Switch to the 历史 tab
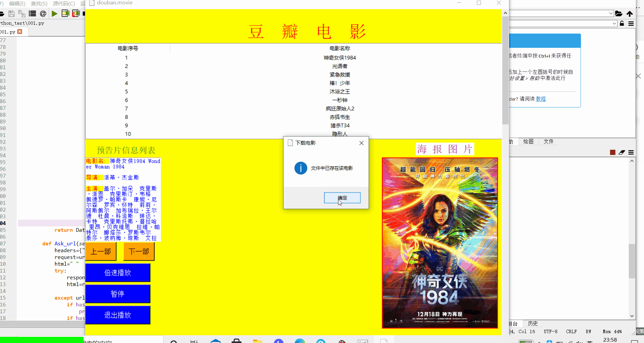 pos(533,323)
